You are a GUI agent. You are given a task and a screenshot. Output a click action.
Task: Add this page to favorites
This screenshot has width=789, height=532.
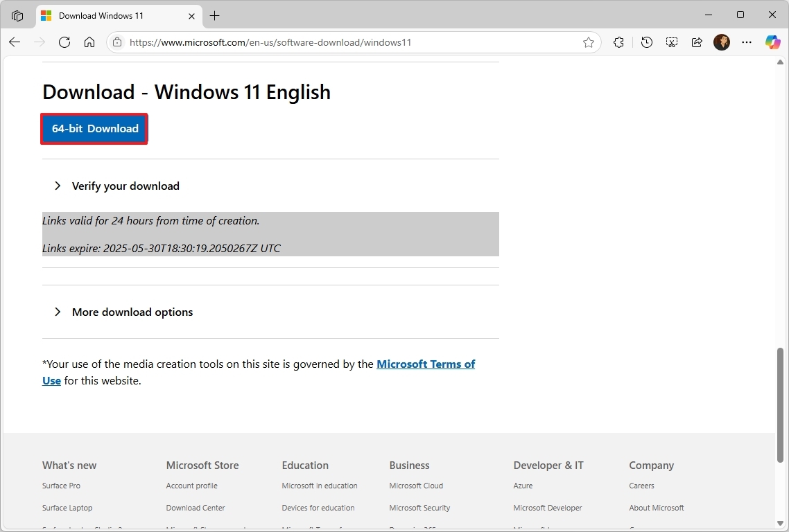pyautogui.click(x=589, y=42)
